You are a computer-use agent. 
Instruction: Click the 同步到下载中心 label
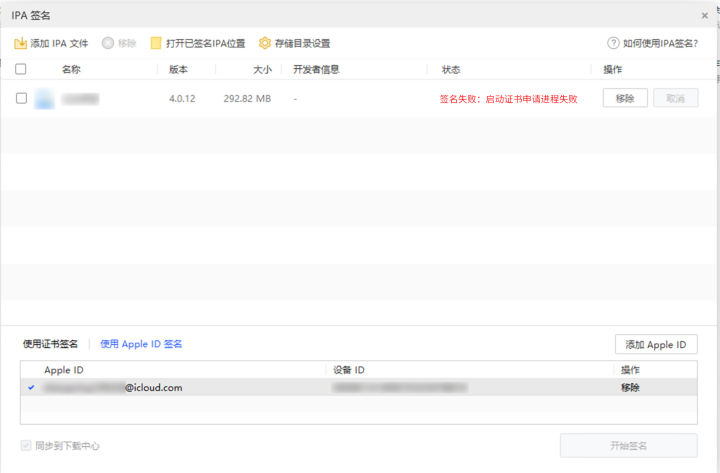coord(67,445)
